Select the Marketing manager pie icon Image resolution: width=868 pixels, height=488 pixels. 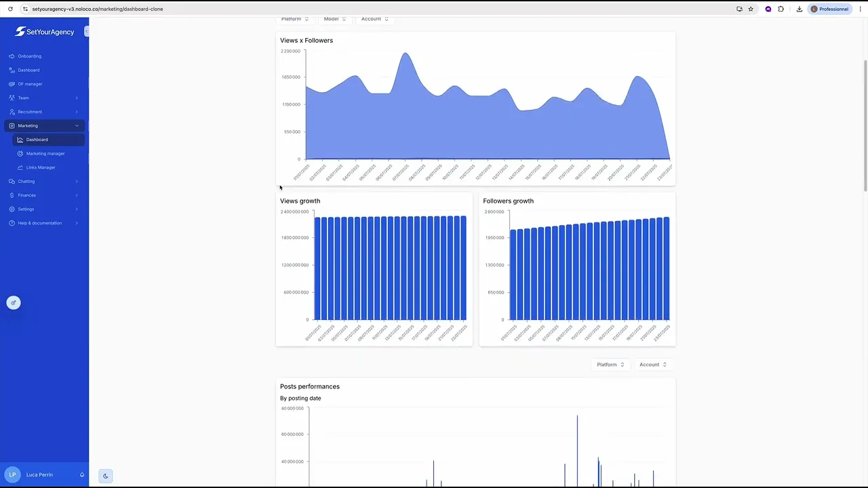coord(20,154)
